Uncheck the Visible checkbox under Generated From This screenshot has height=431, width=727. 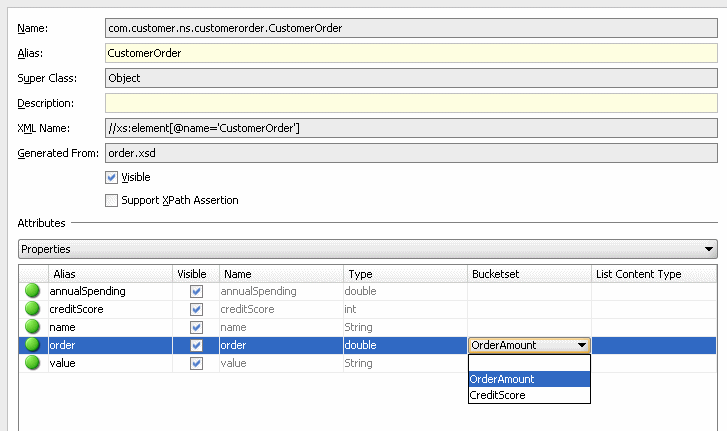tap(111, 177)
